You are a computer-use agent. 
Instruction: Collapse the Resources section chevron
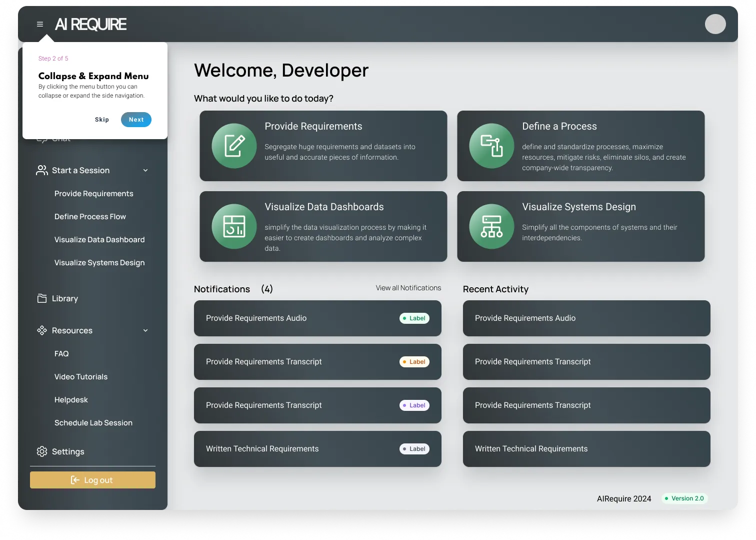click(x=145, y=330)
